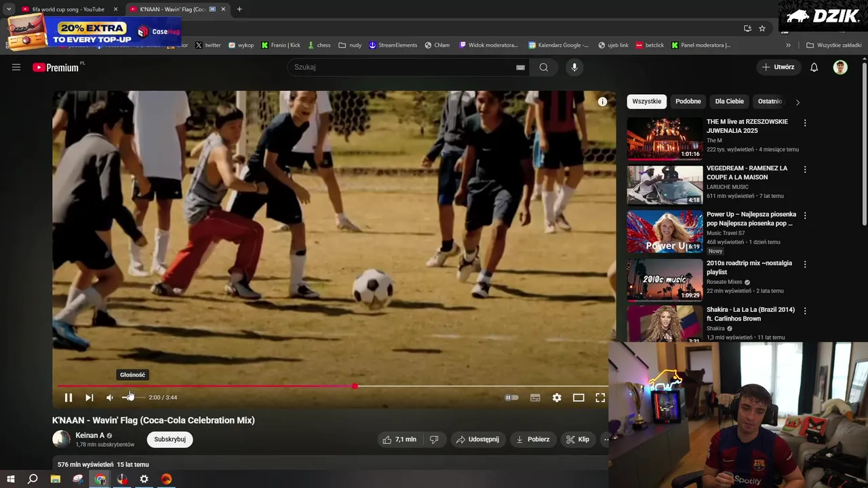The width and height of the screenshot is (868, 488).
Task: Open options for THE M live video
Action: click(805, 123)
